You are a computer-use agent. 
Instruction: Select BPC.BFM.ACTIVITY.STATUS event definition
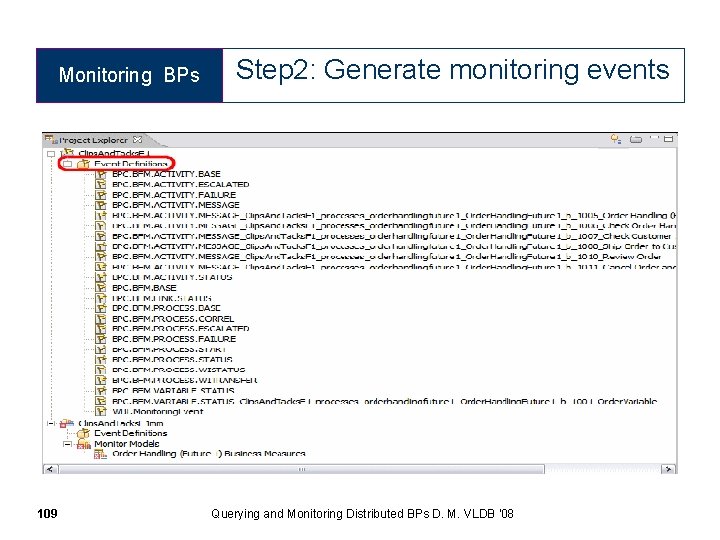(172, 277)
